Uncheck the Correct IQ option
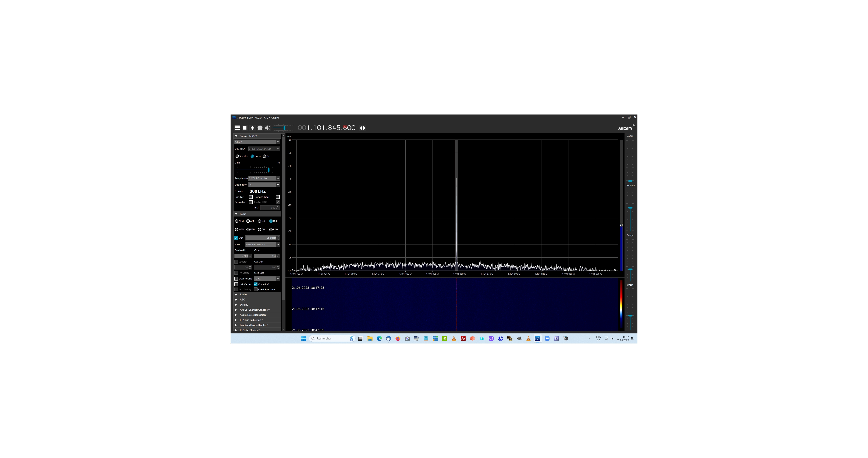868x458 pixels. 256,284
